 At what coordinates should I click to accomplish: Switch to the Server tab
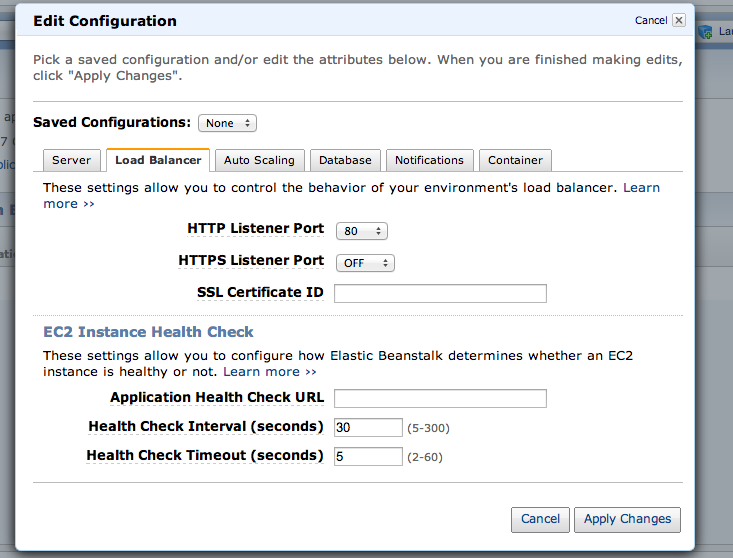pyautogui.click(x=72, y=160)
